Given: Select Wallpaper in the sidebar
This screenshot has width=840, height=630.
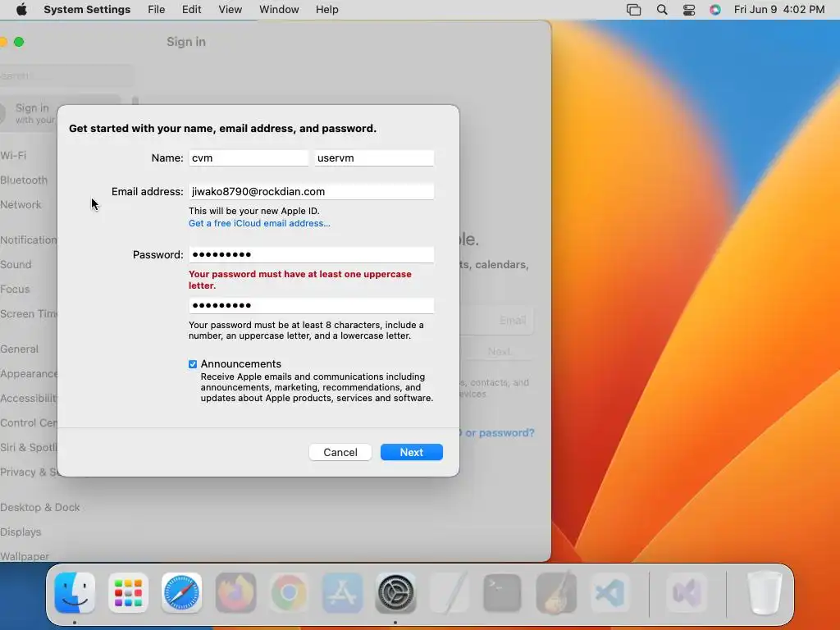Looking at the screenshot, I should [25, 556].
